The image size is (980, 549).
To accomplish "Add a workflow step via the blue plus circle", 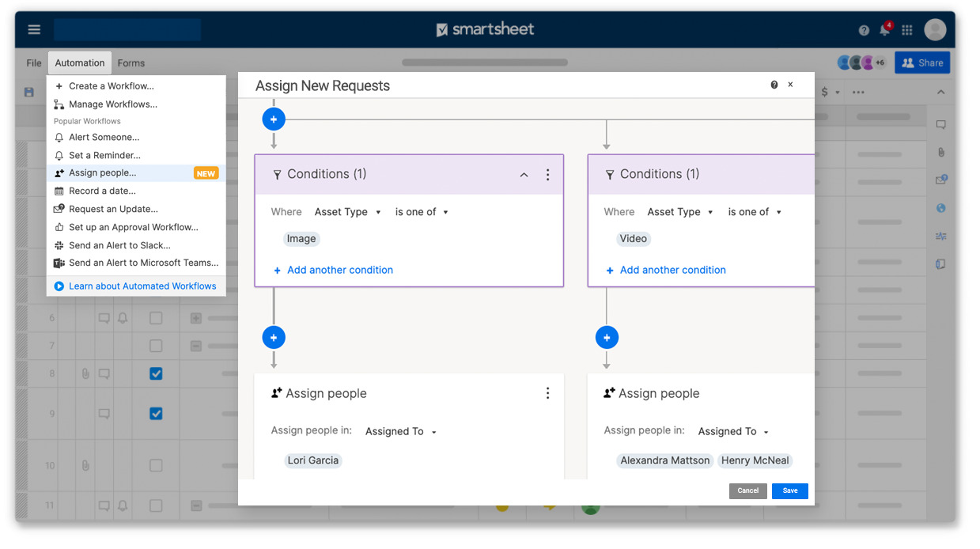I will pyautogui.click(x=274, y=119).
